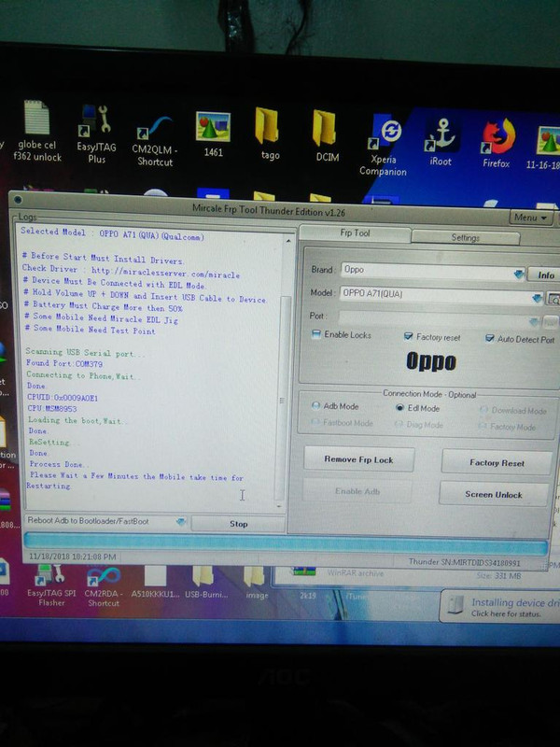The height and width of the screenshot is (747, 560).
Task: Click the Factory Reset button
Action: tap(497, 462)
